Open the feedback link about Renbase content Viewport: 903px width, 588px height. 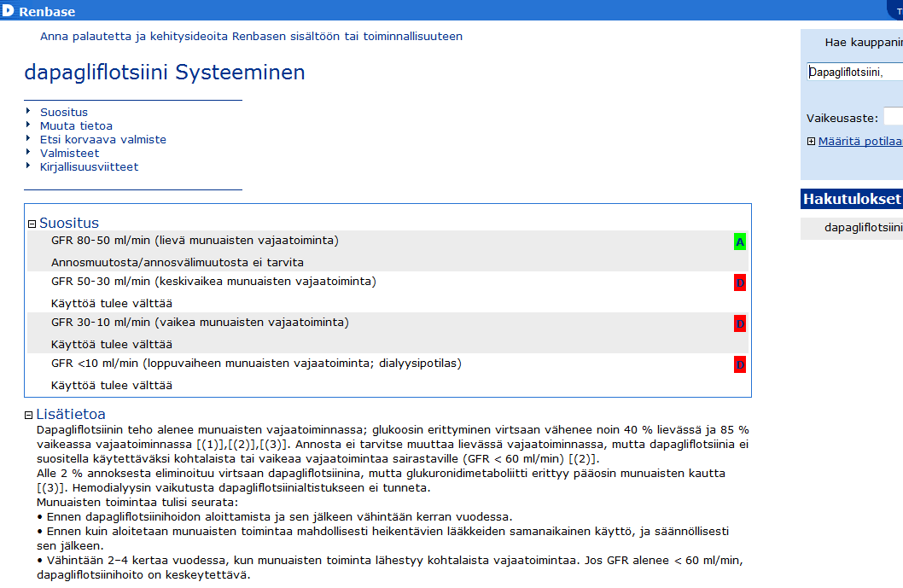coord(251,37)
